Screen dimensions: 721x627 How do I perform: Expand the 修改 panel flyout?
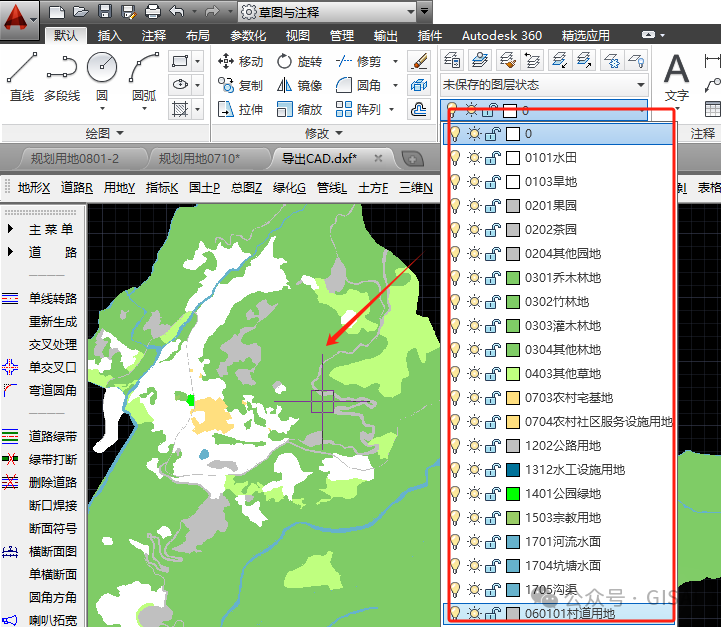tap(324, 133)
